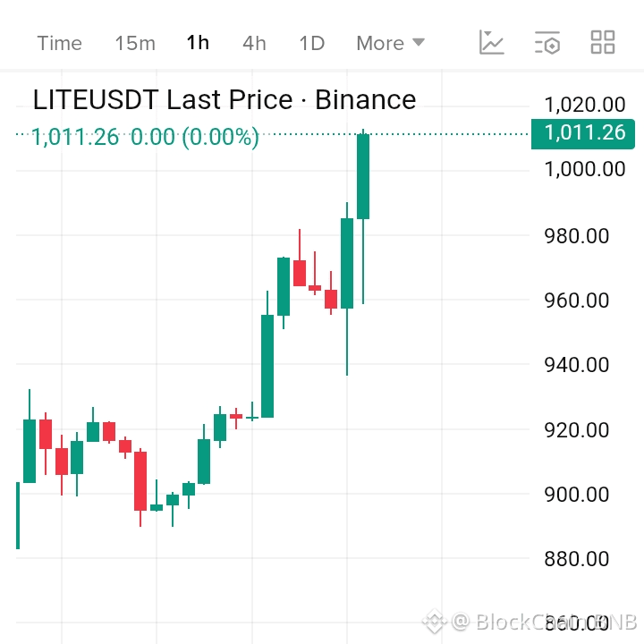
Task: Click the 940.00 axis label
Action: pos(576,365)
